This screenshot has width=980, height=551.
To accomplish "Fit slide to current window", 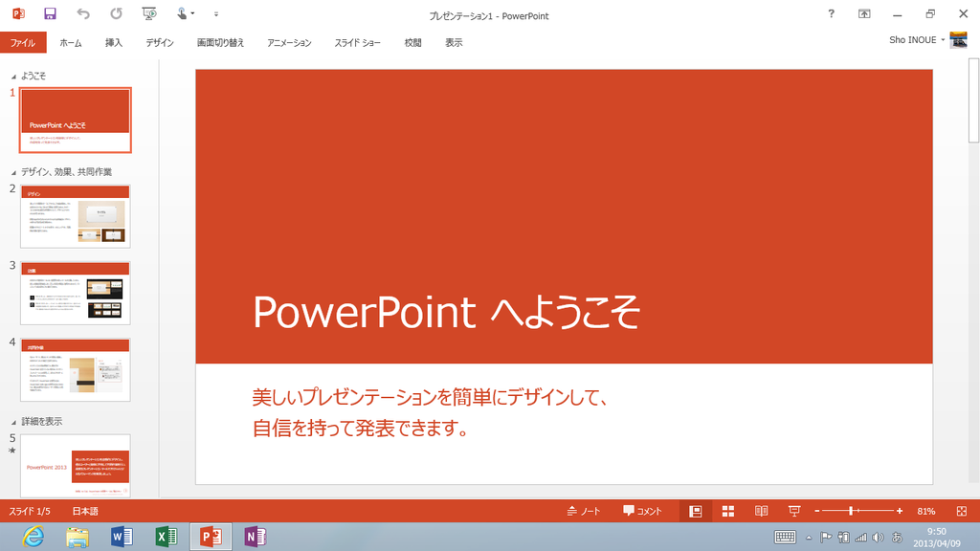I will click(962, 511).
